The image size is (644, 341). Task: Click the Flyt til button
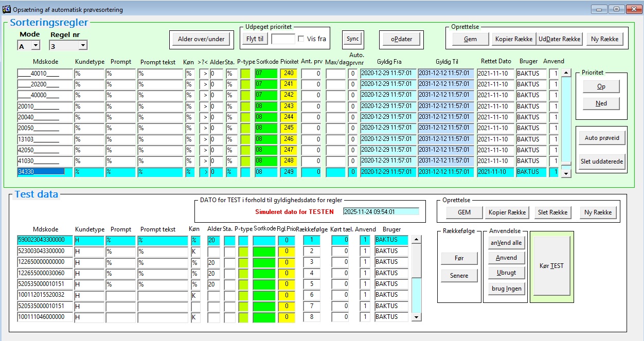[255, 39]
